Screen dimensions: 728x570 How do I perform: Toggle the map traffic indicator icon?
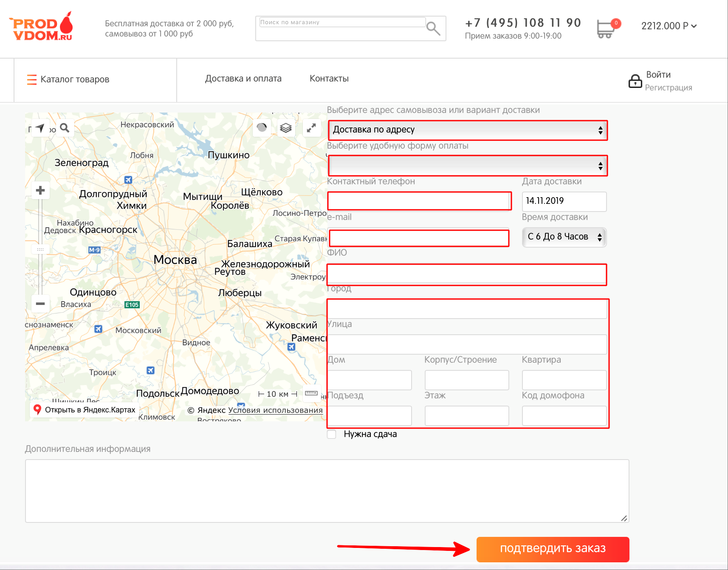tap(262, 127)
